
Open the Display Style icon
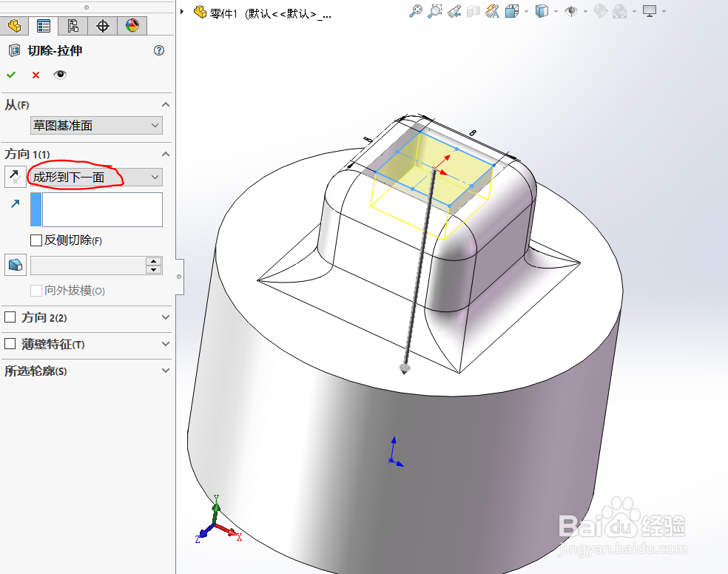pos(542,10)
